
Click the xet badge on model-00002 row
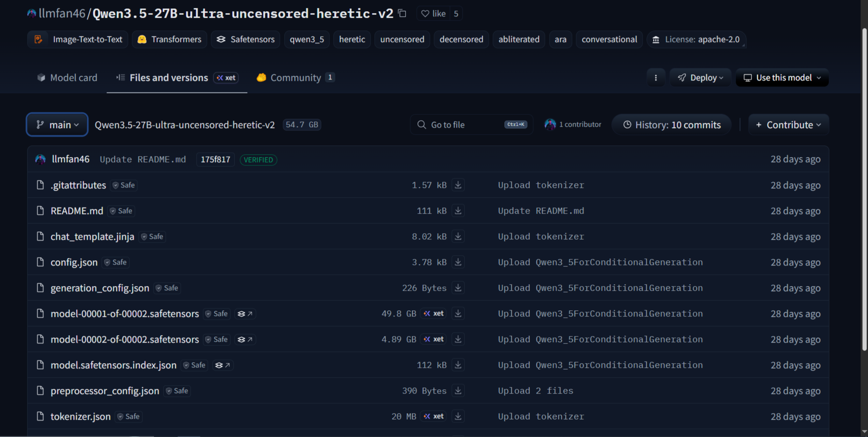(x=433, y=339)
